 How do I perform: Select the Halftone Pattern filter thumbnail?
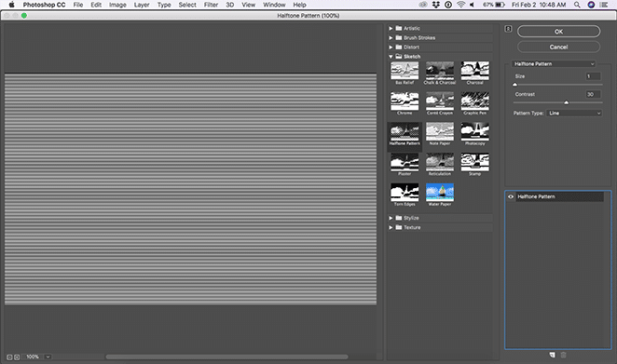[x=404, y=131]
